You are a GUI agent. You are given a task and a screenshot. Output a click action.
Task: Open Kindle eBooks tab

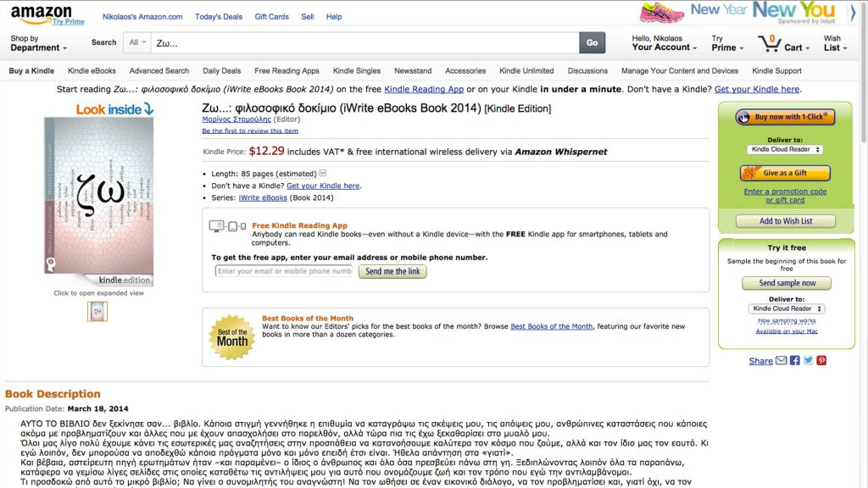coord(92,71)
